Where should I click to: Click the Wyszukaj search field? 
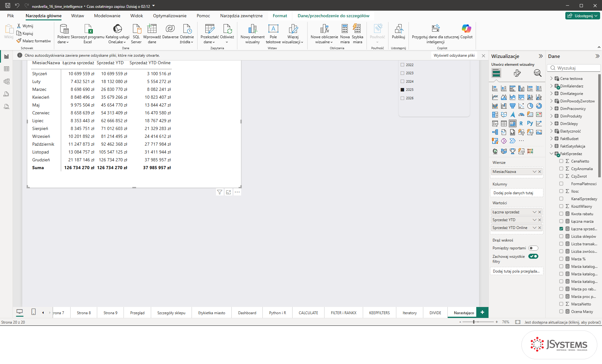tap(574, 68)
